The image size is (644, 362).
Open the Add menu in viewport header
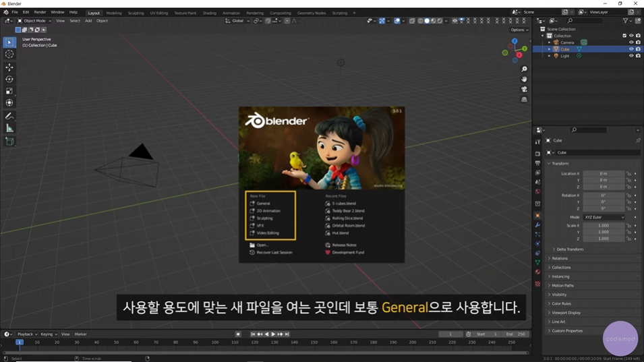tap(88, 21)
